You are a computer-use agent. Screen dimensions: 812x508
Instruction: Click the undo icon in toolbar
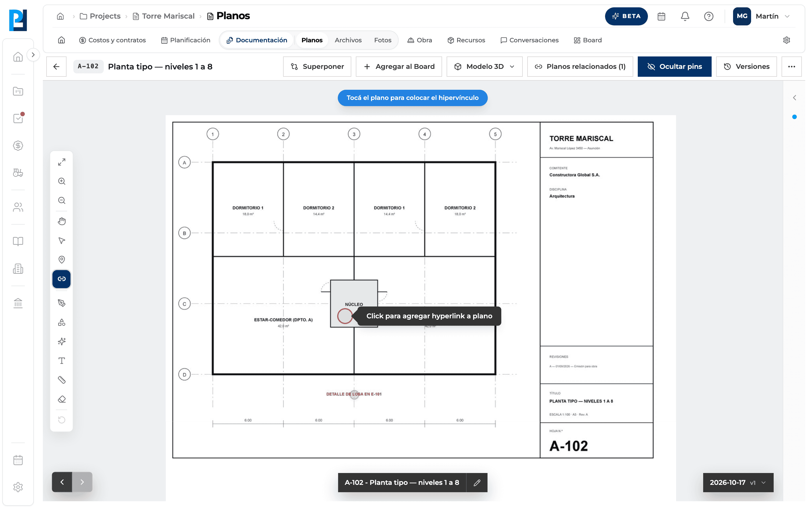(61, 420)
